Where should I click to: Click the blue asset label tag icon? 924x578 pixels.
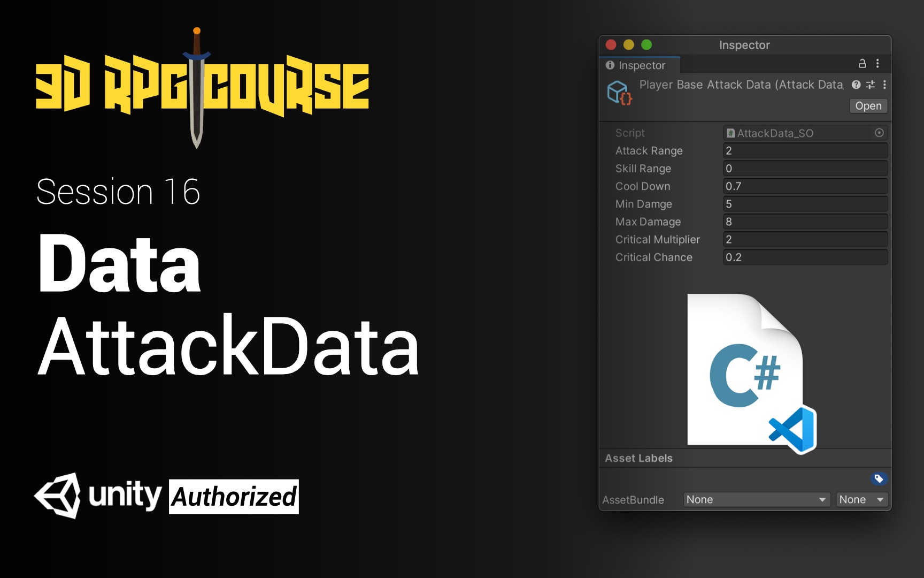878,479
